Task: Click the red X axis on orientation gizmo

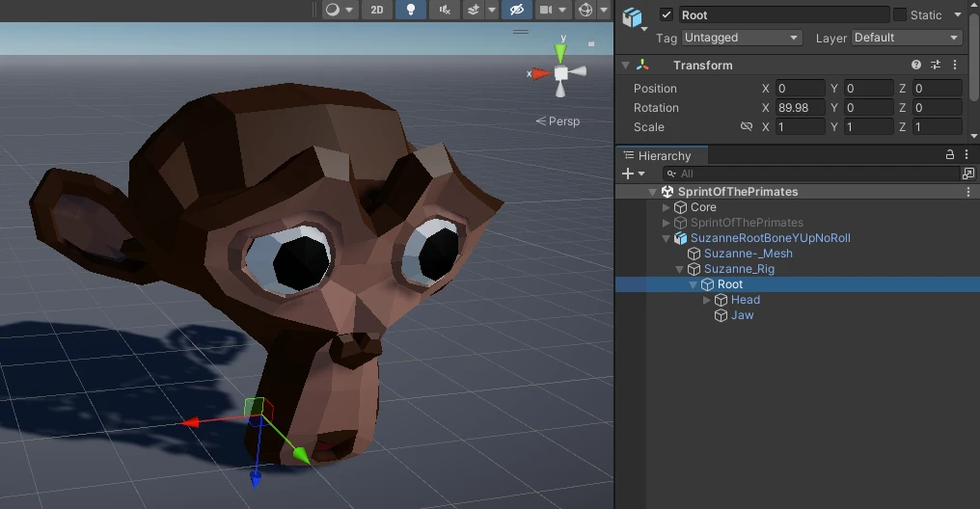Action: [540, 73]
